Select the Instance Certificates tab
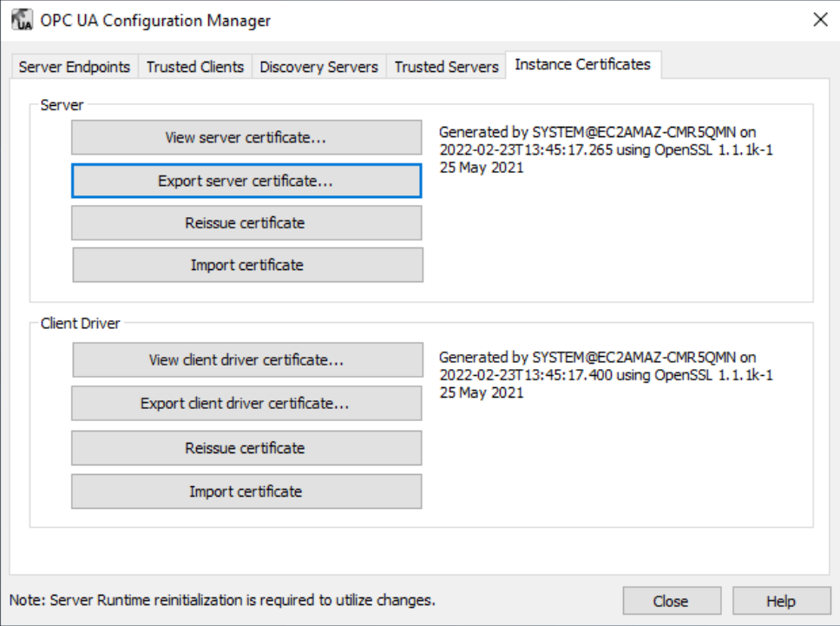 click(x=583, y=64)
